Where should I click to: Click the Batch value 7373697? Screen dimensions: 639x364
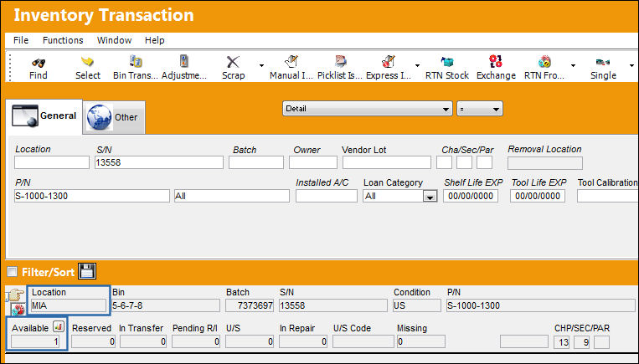[250, 305]
